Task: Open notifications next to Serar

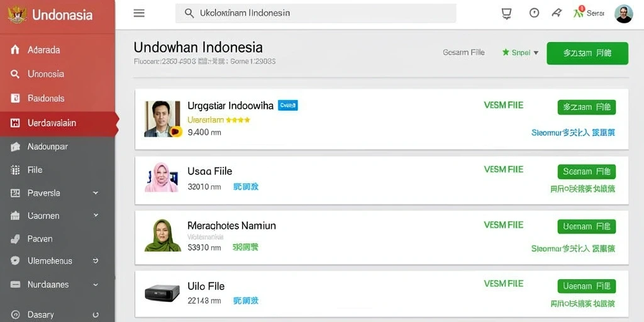Action: pos(579,13)
